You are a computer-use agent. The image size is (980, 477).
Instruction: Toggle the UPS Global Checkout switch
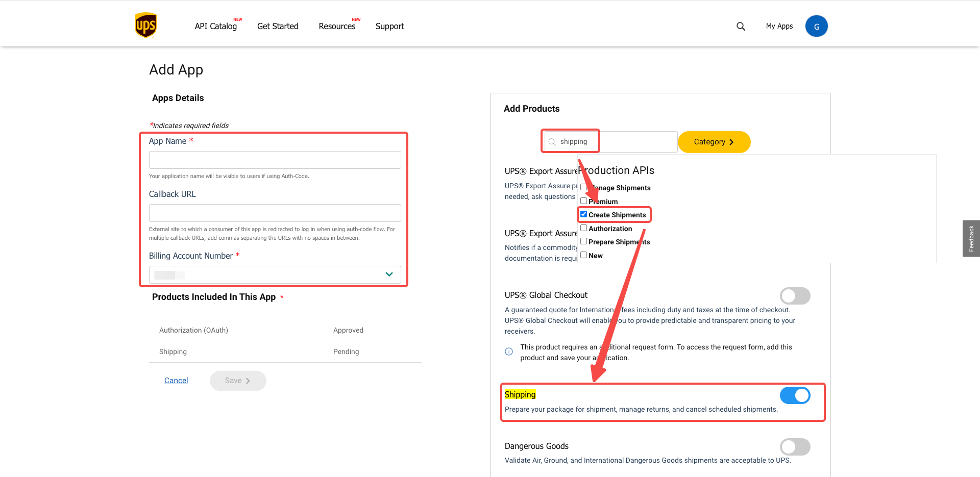(795, 296)
